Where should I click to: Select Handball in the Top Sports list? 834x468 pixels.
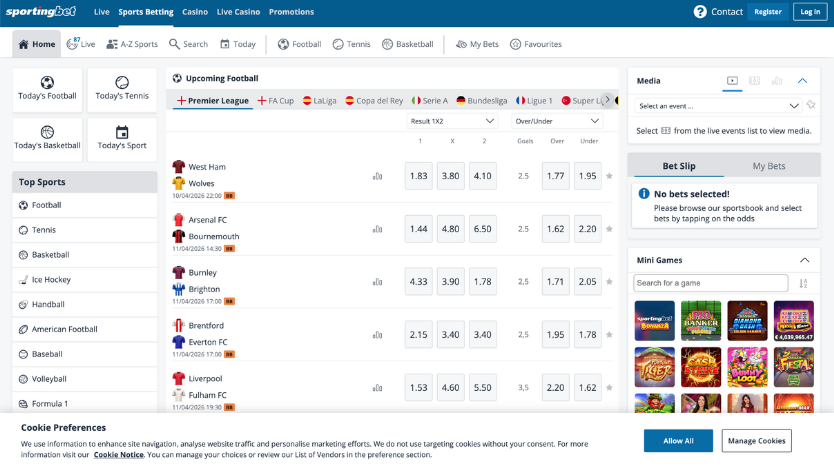coord(85,304)
